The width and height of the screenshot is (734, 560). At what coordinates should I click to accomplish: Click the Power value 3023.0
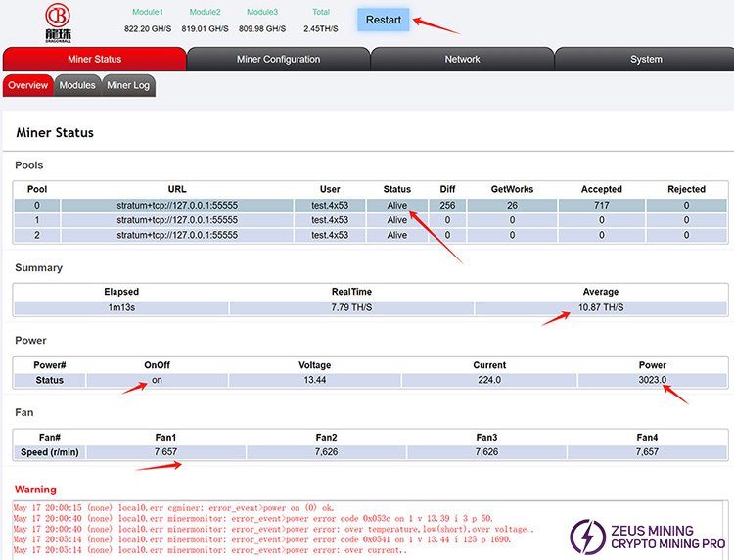click(652, 380)
